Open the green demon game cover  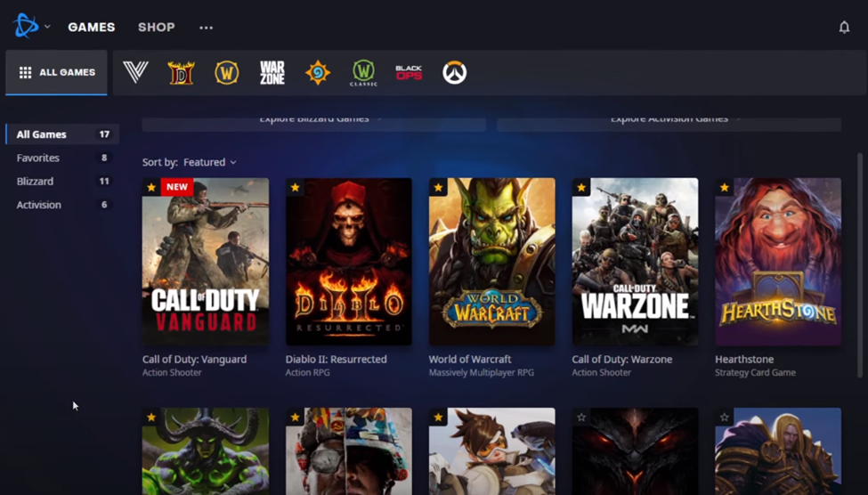(x=206, y=451)
